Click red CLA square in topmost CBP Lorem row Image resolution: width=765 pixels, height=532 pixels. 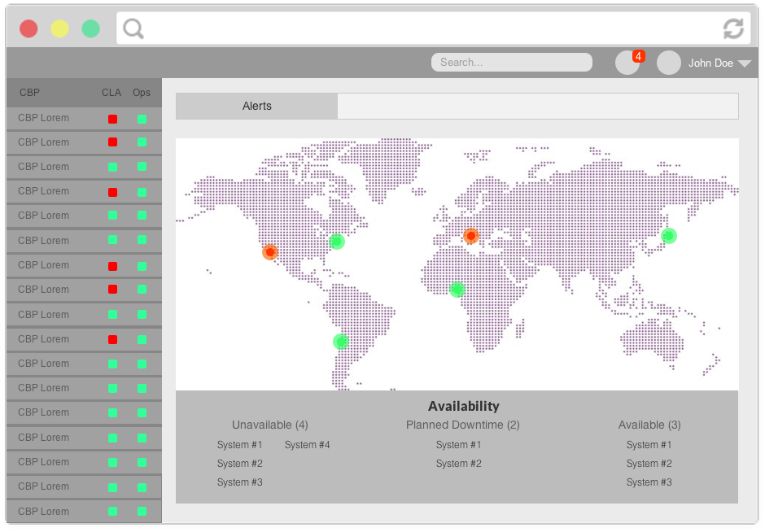(x=112, y=119)
